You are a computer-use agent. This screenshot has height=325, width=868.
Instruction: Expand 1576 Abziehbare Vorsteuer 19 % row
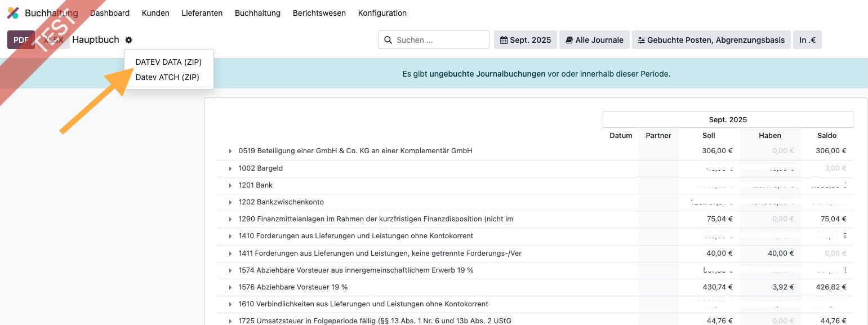click(x=230, y=287)
